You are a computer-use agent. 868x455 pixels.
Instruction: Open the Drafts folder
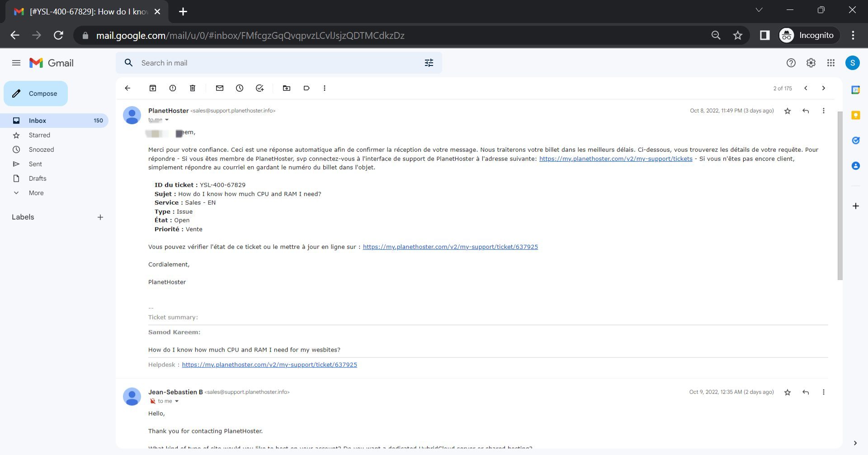point(38,178)
